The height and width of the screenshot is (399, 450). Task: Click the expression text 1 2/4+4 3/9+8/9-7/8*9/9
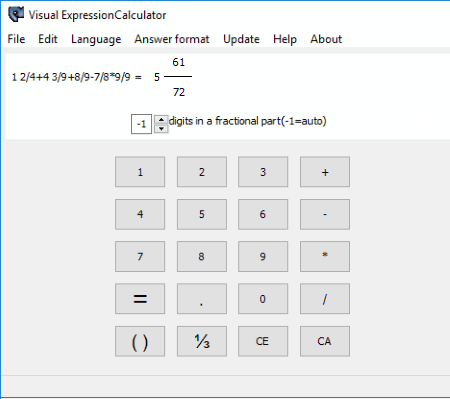(x=71, y=77)
